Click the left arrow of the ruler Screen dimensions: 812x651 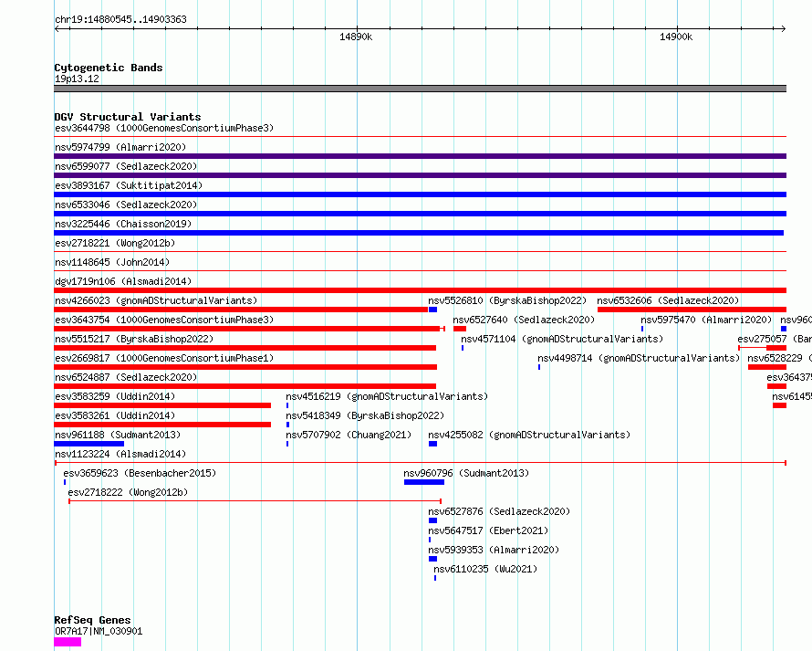(57, 29)
